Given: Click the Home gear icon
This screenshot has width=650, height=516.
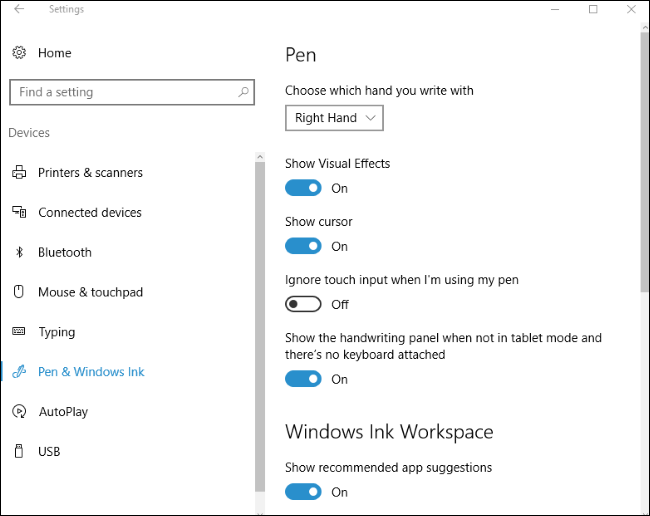Looking at the screenshot, I should (19, 53).
